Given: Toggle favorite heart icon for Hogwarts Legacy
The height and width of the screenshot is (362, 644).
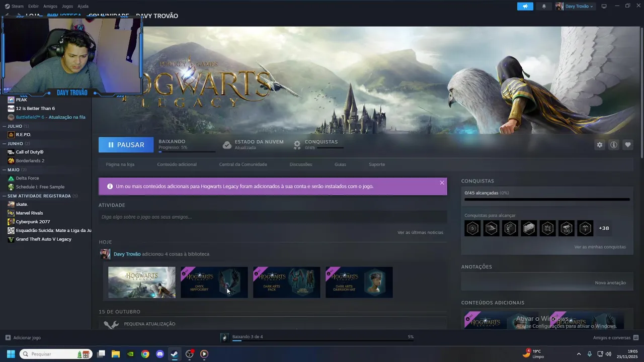Looking at the screenshot, I should coord(627,145).
